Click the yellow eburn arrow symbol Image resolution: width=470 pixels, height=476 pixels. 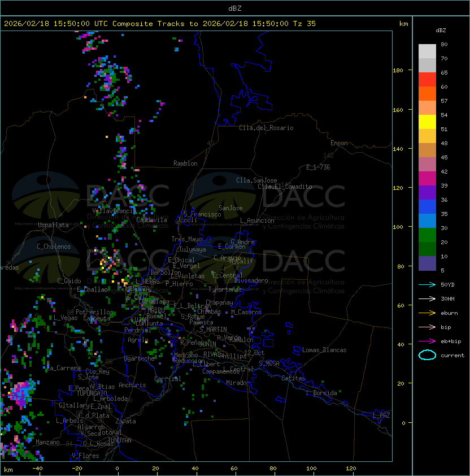click(x=427, y=313)
